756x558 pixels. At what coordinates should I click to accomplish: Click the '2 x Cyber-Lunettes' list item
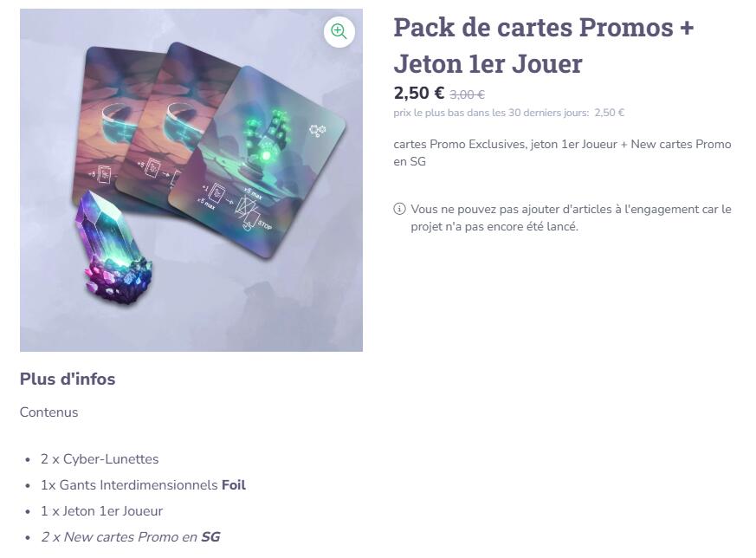click(x=100, y=459)
